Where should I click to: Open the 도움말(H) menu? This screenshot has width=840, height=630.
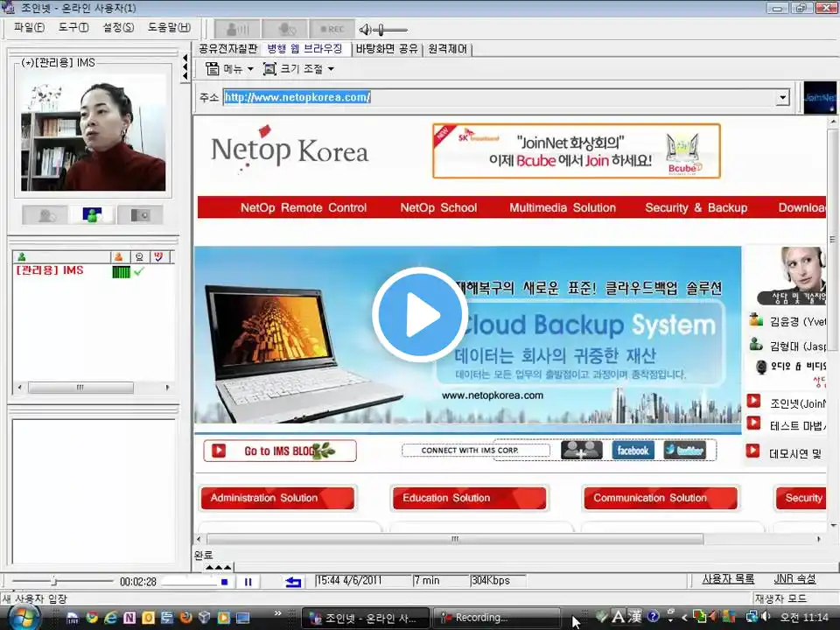coord(169,27)
